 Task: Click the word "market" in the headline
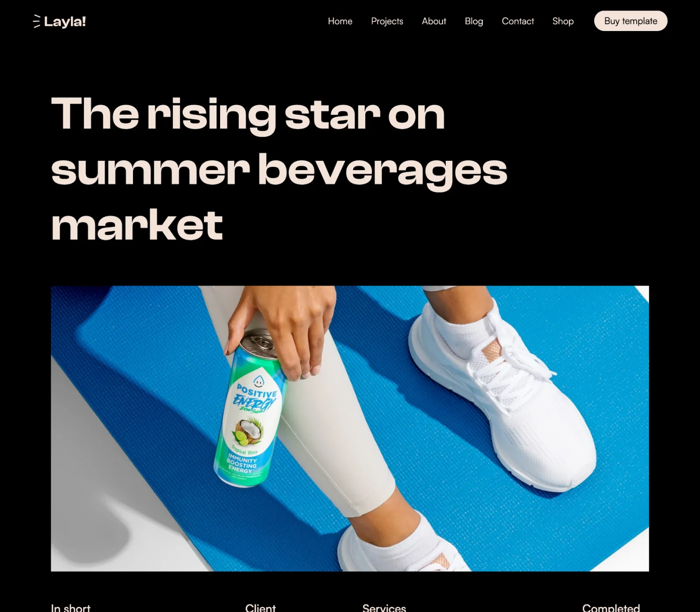click(137, 225)
